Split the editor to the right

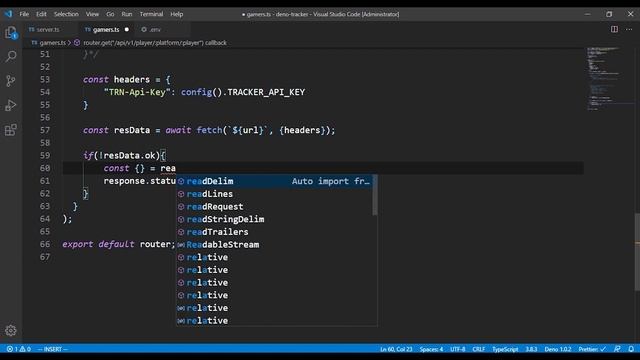(x=614, y=29)
